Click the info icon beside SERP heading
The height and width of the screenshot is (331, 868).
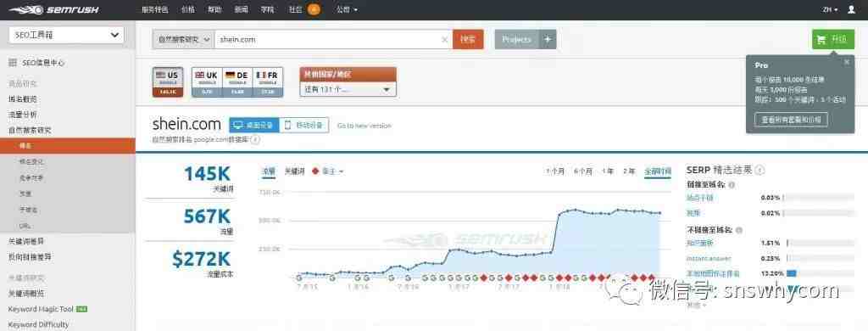(x=760, y=171)
